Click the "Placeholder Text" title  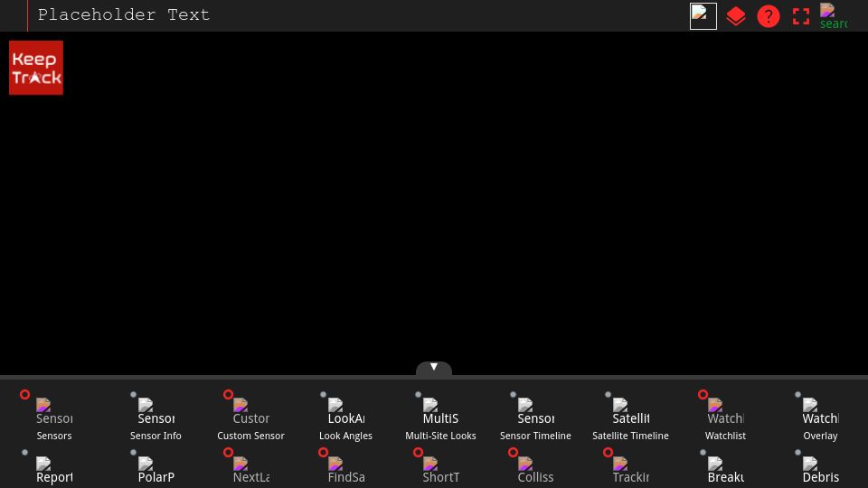(124, 14)
